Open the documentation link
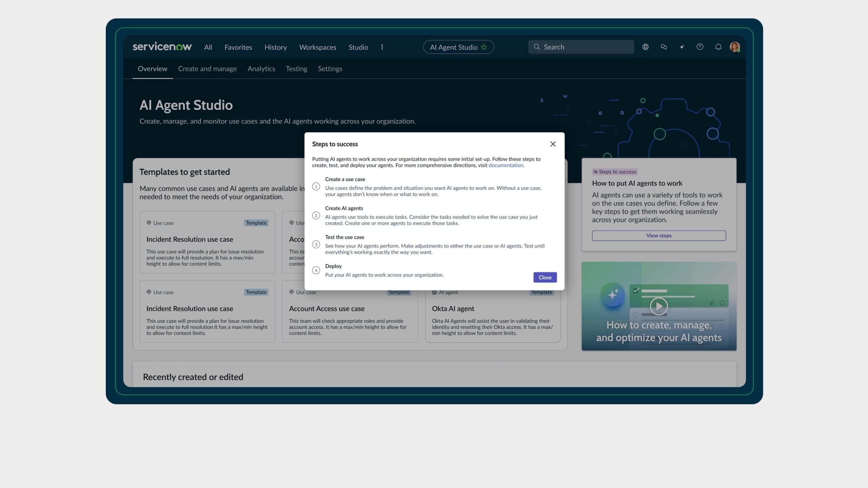868x488 pixels. point(506,165)
